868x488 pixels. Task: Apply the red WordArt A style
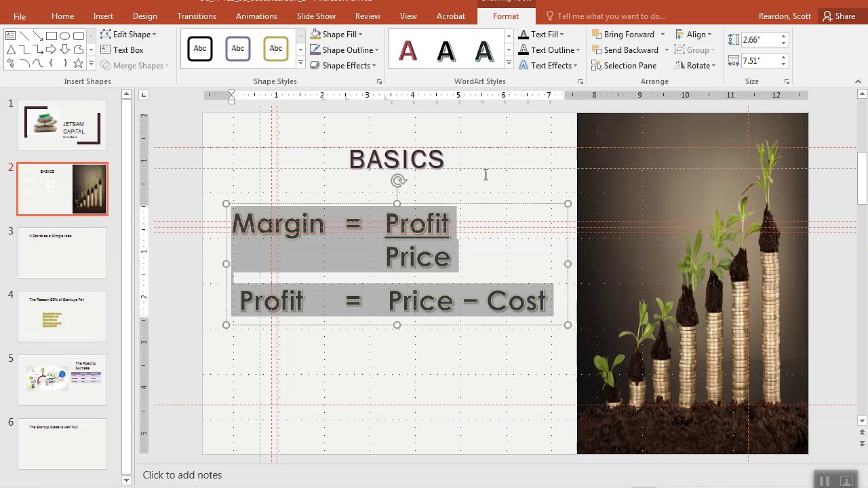coord(408,50)
